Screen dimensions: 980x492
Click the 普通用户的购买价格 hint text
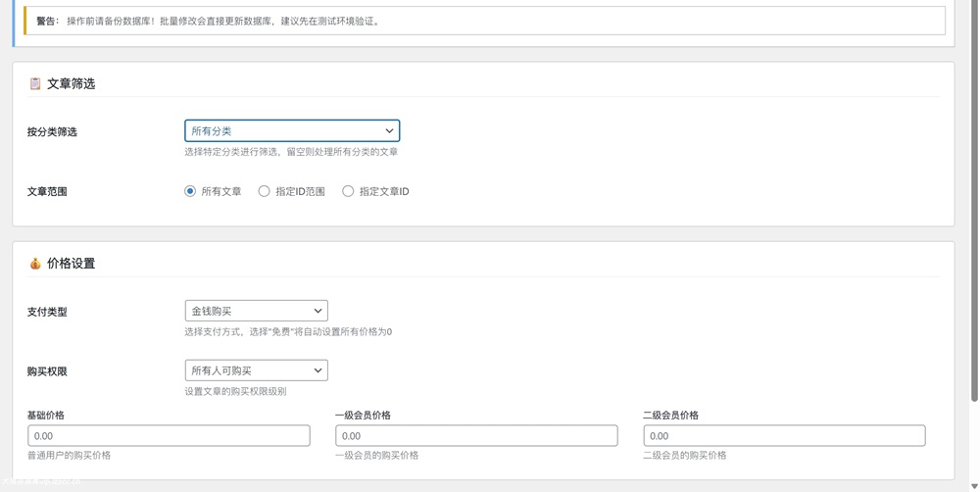(69, 455)
